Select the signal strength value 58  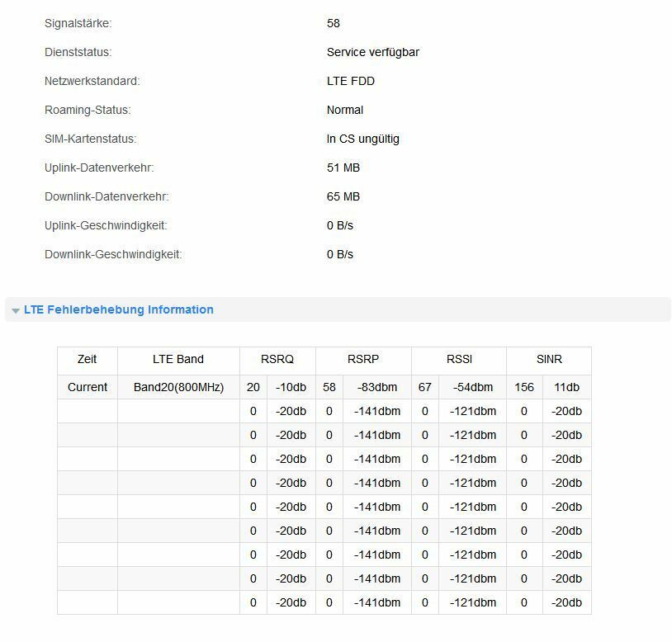pos(333,23)
